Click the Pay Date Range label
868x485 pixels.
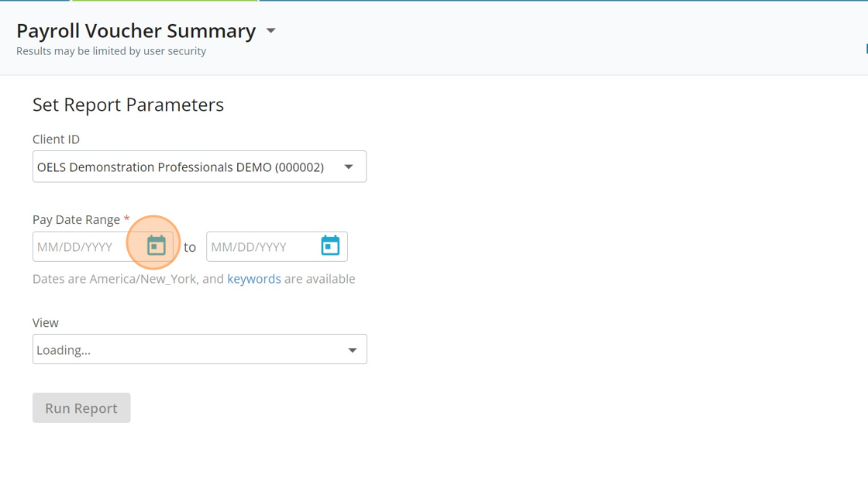click(76, 219)
